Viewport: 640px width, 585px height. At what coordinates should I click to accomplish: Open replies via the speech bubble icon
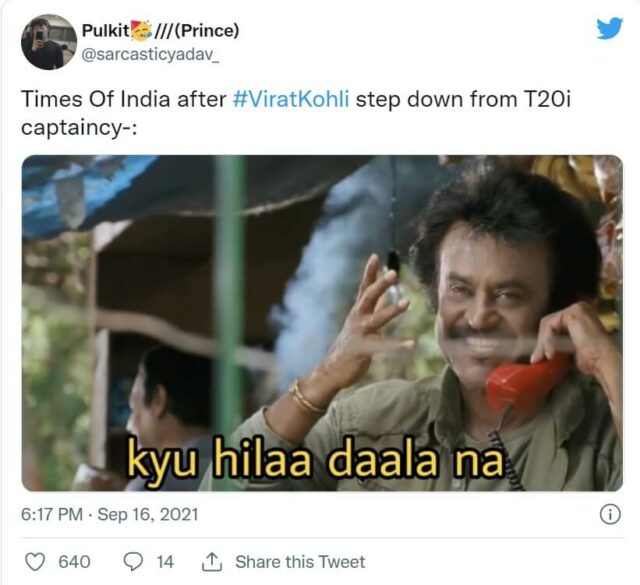click(x=133, y=562)
